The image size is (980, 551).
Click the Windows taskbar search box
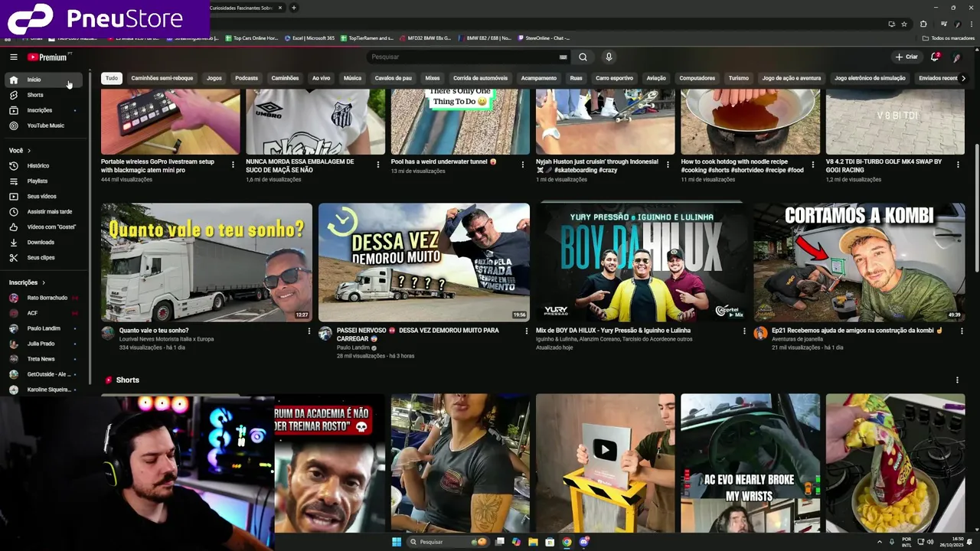pyautogui.click(x=448, y=542)
